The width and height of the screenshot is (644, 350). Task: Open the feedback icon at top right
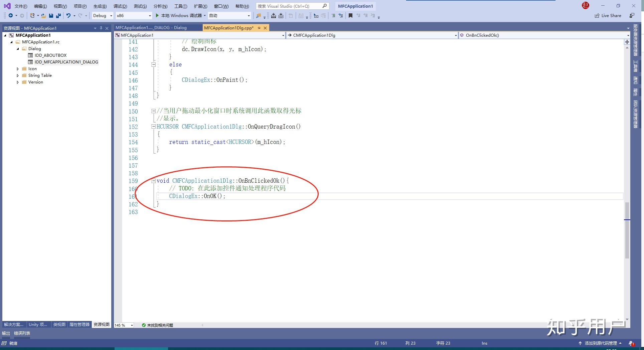[x=632, y=15]
